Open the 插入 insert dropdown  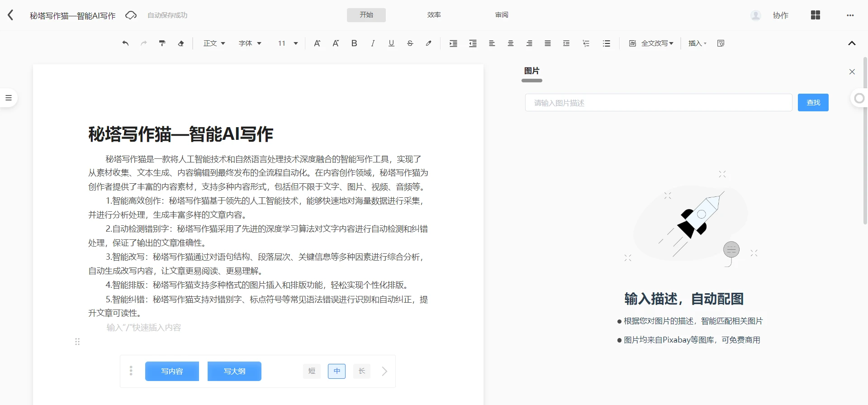click(x=697, y=43)
